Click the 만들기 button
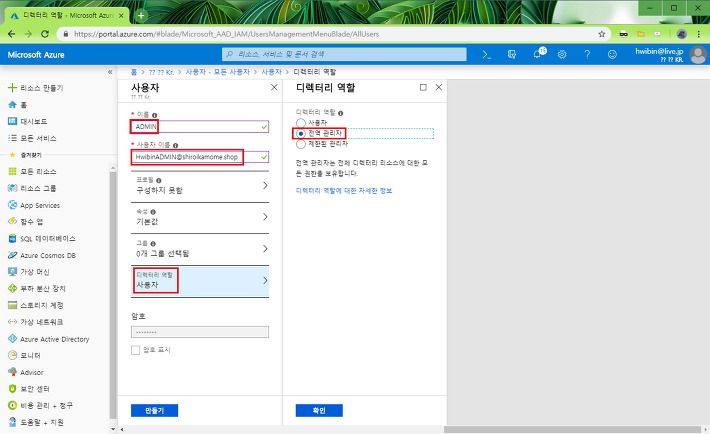The image size is (710, 434). (154, 410)
